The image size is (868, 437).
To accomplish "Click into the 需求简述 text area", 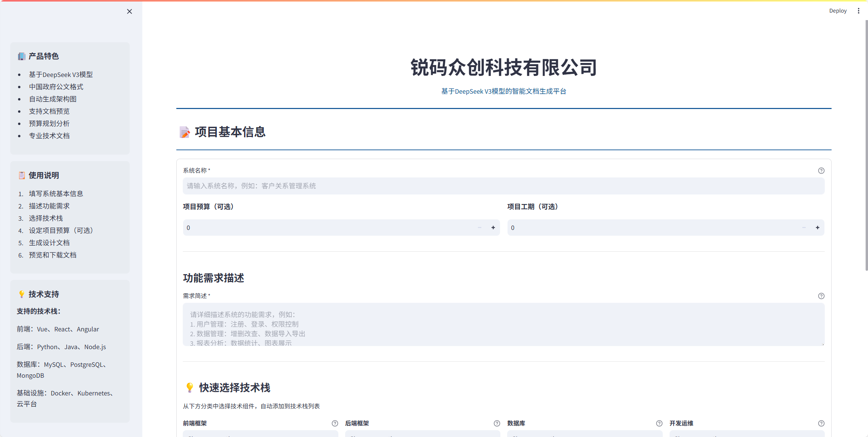I will click(x=503, y=324).
